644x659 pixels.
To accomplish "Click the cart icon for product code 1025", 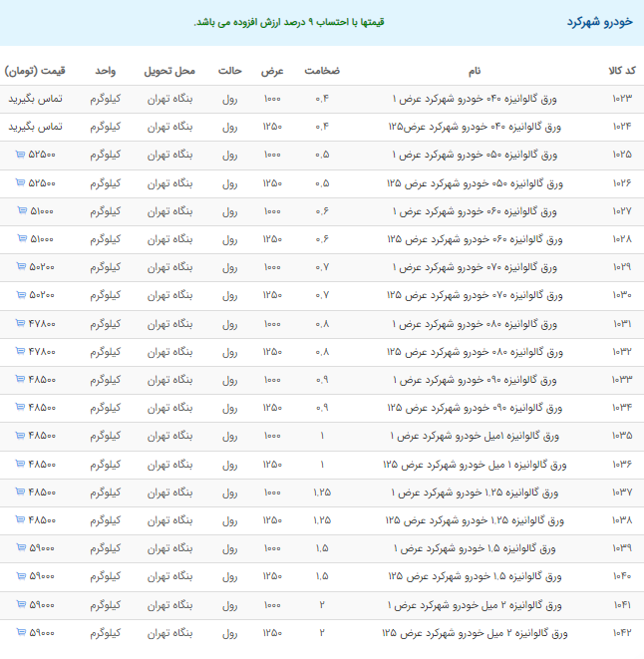I will pos(21,156).
